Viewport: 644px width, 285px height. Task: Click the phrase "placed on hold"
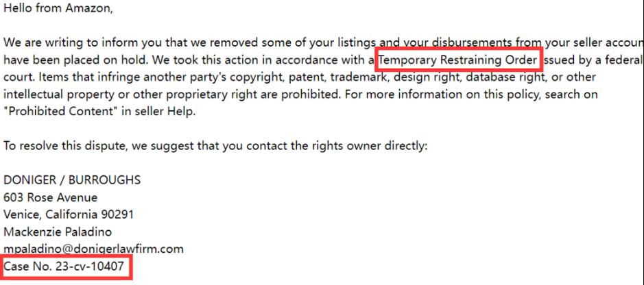pos(109,60)
